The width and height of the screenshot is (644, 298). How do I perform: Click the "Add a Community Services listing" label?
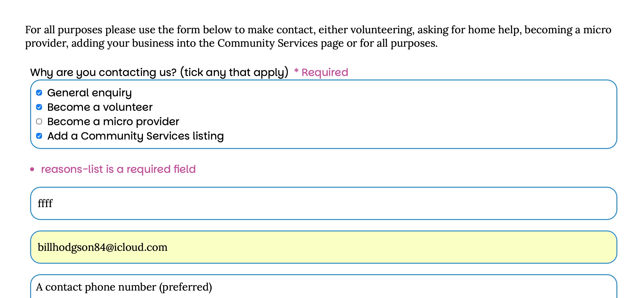[135, 136]
